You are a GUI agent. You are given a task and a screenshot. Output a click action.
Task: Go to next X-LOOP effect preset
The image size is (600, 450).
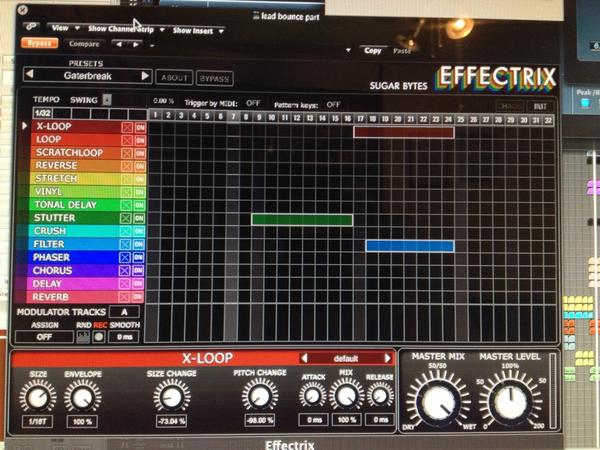tap(387, 358)
